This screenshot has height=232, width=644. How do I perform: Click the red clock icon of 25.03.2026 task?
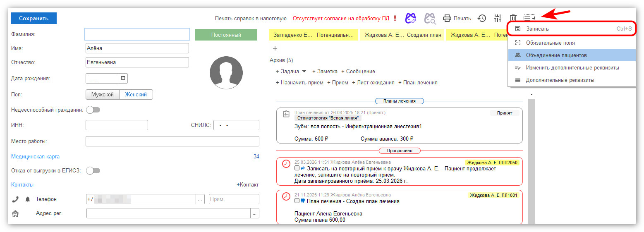pyautogui.click(x=286, y=164)
